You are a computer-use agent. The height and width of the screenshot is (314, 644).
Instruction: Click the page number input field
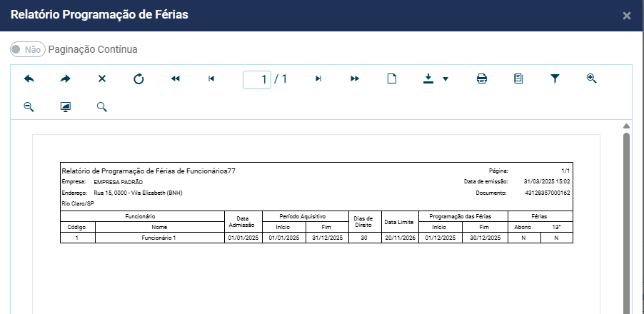(256, 79)
